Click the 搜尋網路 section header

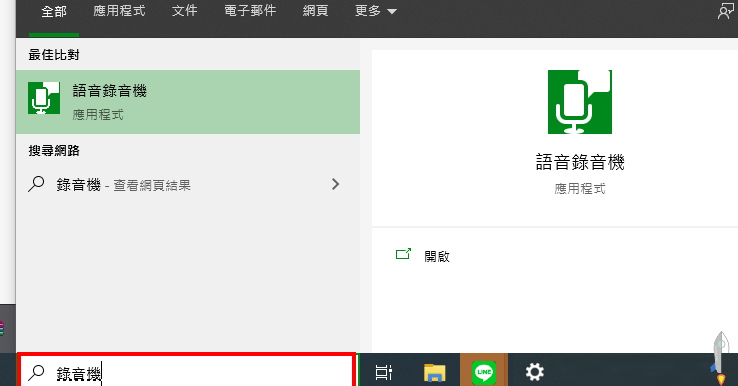[54, 151]
